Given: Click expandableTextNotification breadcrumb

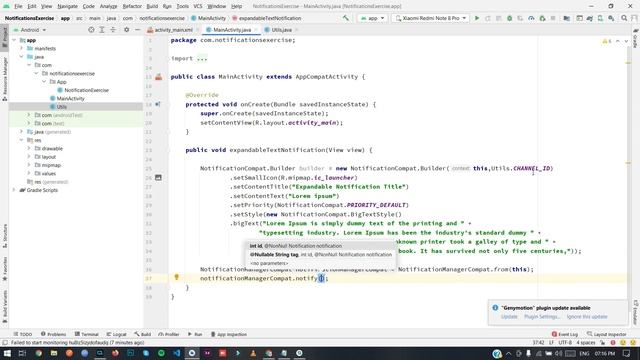Looking at the screenshot, I should 267,18.
